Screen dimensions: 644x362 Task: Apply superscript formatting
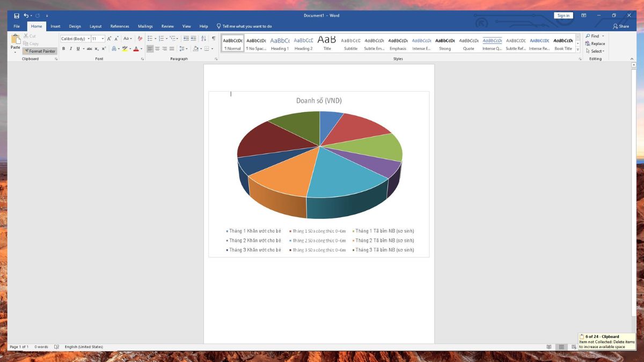point(103,49)
